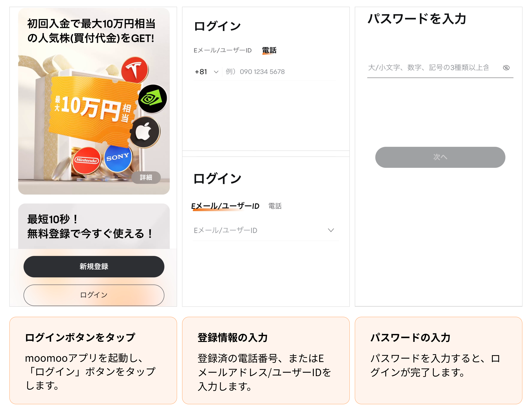
Task: Click the Eメール/ユーザーID text input
Action: click(258, 230)
